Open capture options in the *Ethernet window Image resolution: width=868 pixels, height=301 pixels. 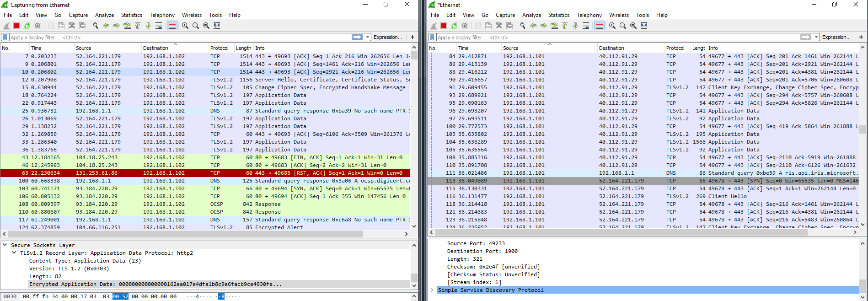pyautogui.click(x=465, y=26)
